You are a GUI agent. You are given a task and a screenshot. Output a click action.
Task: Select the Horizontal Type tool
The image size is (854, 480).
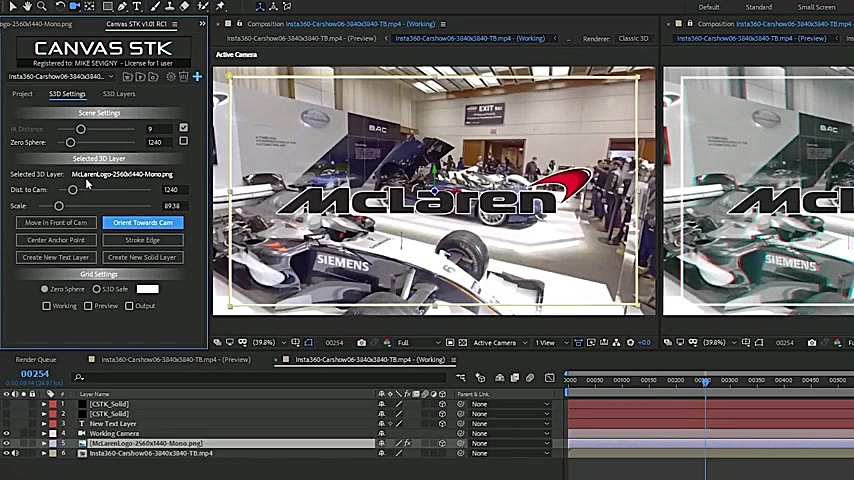pyautogui.click(x=137, y=7)
